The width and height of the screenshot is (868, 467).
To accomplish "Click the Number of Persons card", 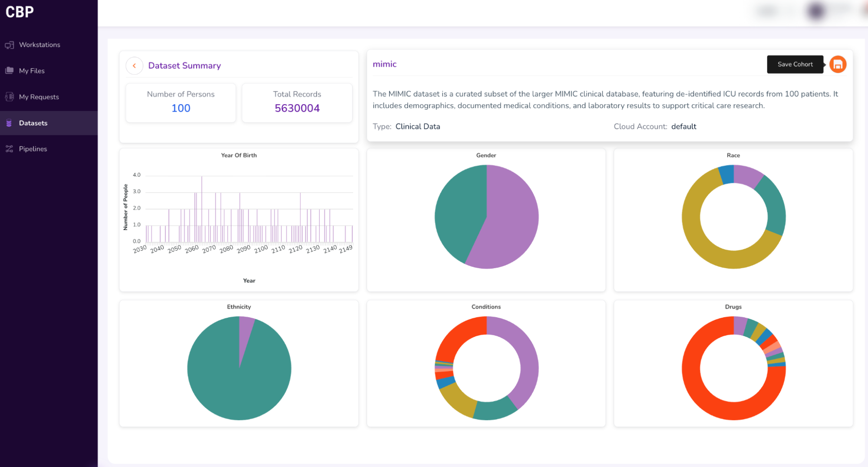I will tap(181, 102).
